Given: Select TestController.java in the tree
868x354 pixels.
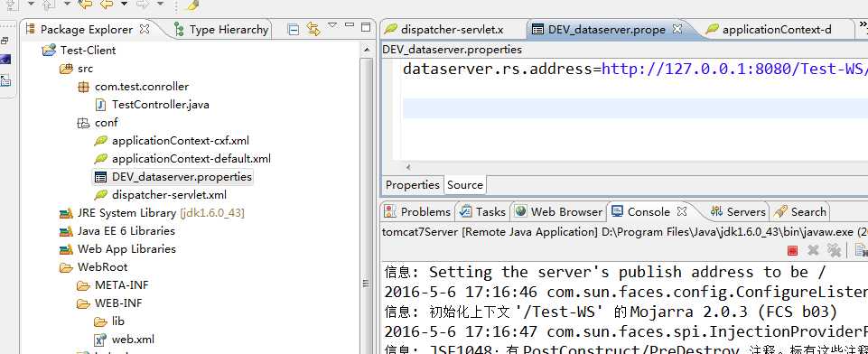Looking at the screenshot, I should (x=153, y=105).
